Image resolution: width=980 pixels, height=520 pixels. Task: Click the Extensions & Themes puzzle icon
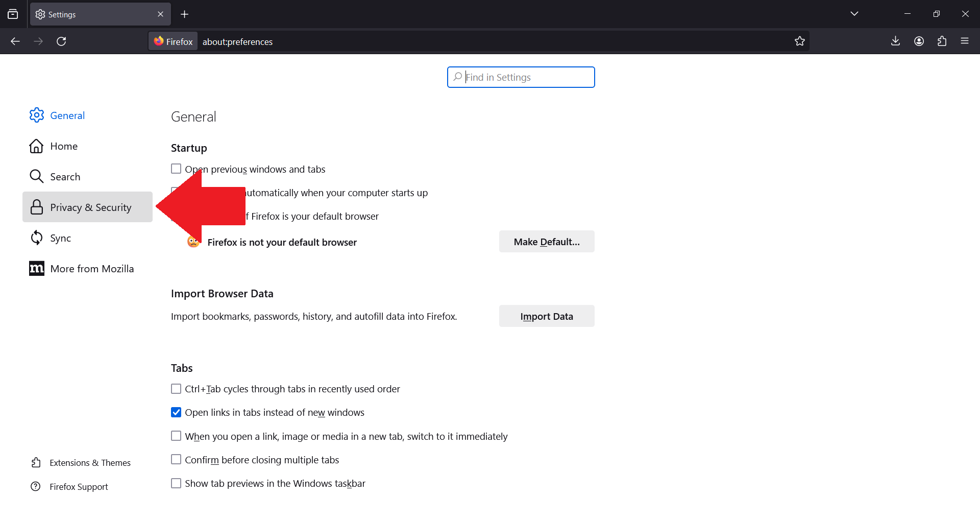(x=36, y=462)
